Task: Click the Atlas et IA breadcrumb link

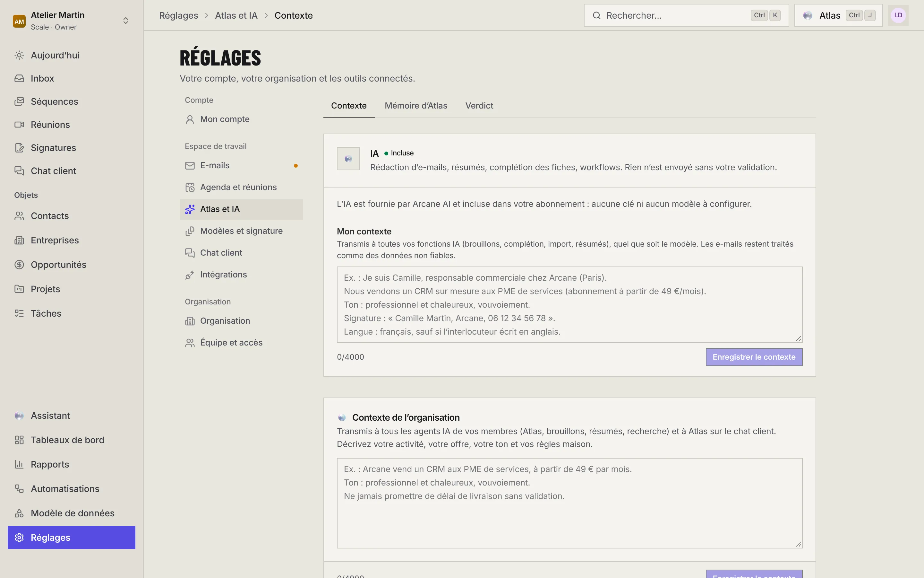Action: [236, 15]
